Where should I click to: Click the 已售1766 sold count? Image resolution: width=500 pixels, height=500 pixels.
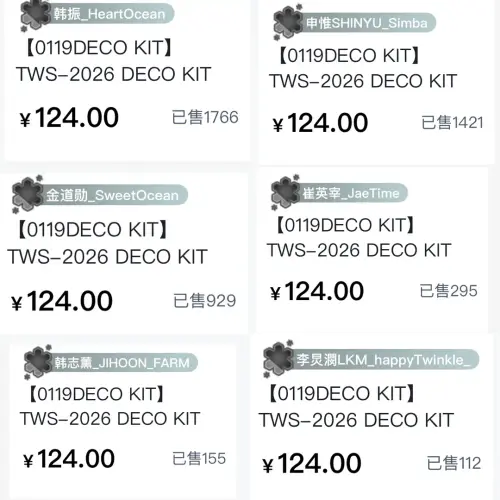pyautogui.click(x=205, y=117)
